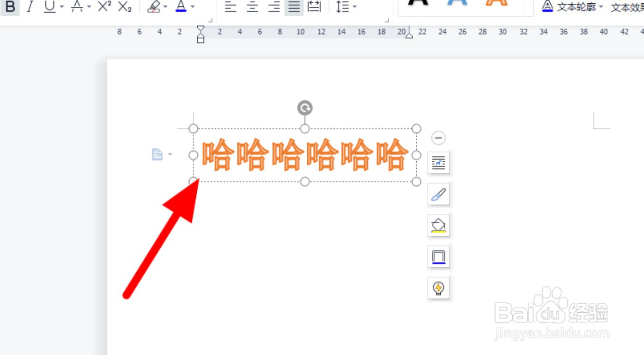Click the left indent box on ruler
Viewport: 644px width, 355px height.
tap(200, 40)
